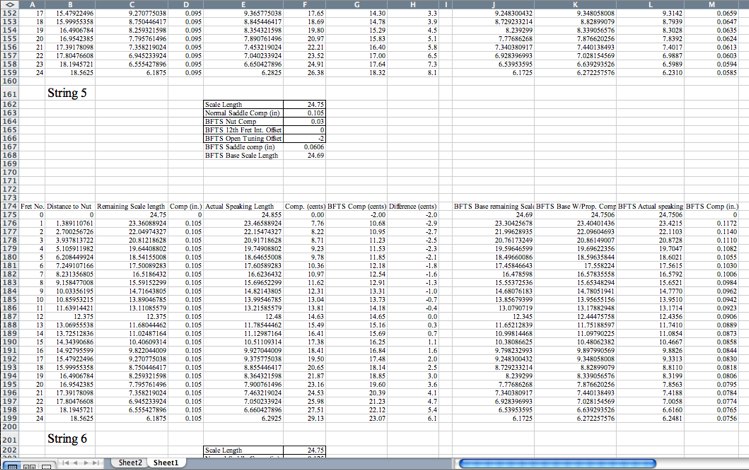The image size is (749, 470).
Task: Select the 23.07 BFTS cents cell
Action: coord(356,418)
